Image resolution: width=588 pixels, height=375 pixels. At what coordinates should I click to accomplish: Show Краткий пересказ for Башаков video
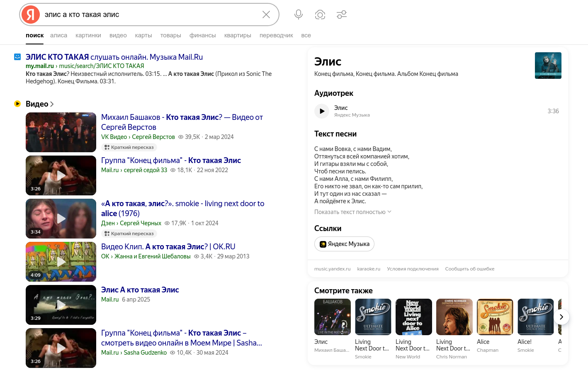[x=129, y=147]
